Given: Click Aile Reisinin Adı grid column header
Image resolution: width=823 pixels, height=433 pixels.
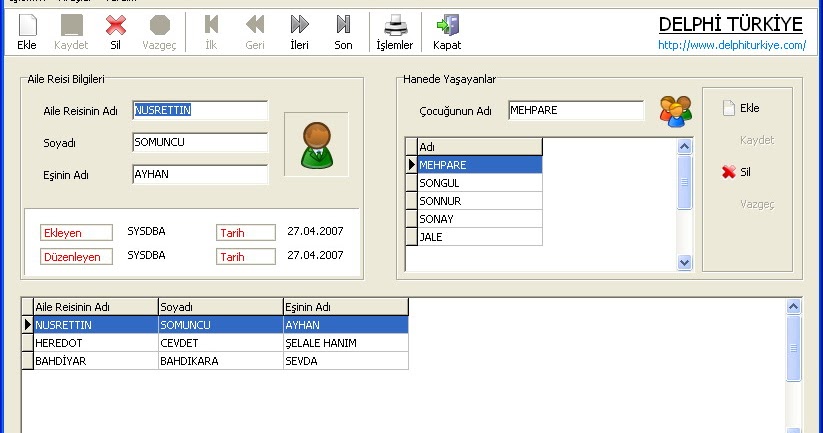Looking at the screenshot, I should [96, 307].
